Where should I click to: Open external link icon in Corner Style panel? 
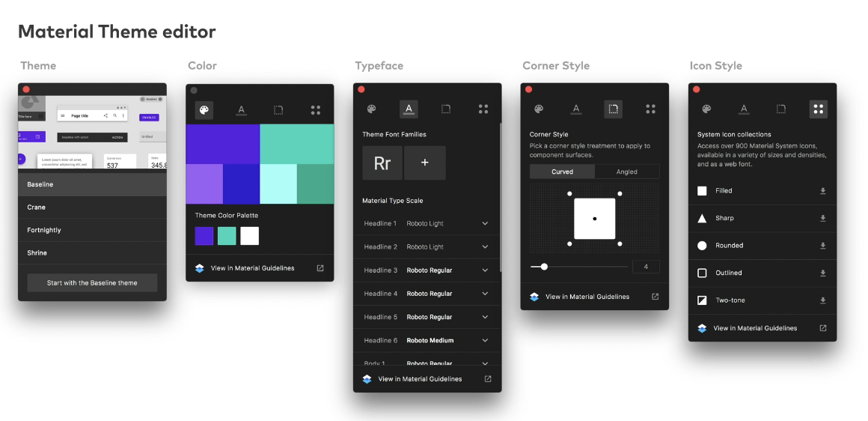click(x=655, y=297)
